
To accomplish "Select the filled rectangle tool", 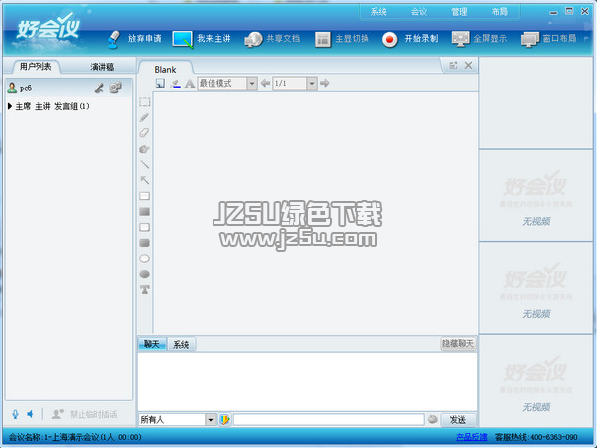I will pos(145,212).
